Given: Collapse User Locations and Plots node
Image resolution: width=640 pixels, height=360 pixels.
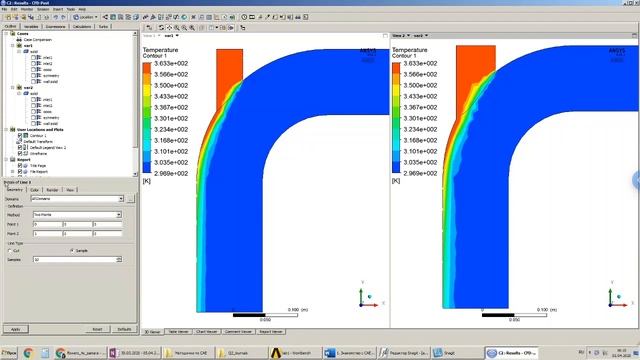Looking at the screenshot, I should coord(7,129).
